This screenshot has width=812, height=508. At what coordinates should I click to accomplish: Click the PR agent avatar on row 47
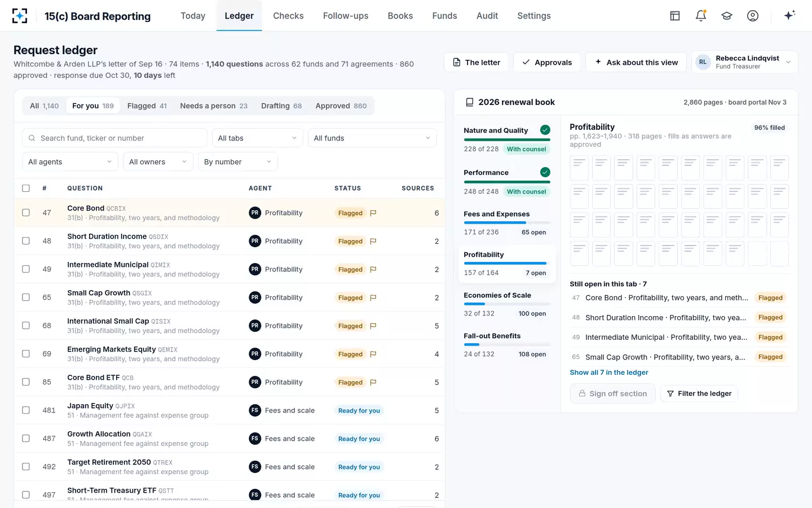click(255, 213)
